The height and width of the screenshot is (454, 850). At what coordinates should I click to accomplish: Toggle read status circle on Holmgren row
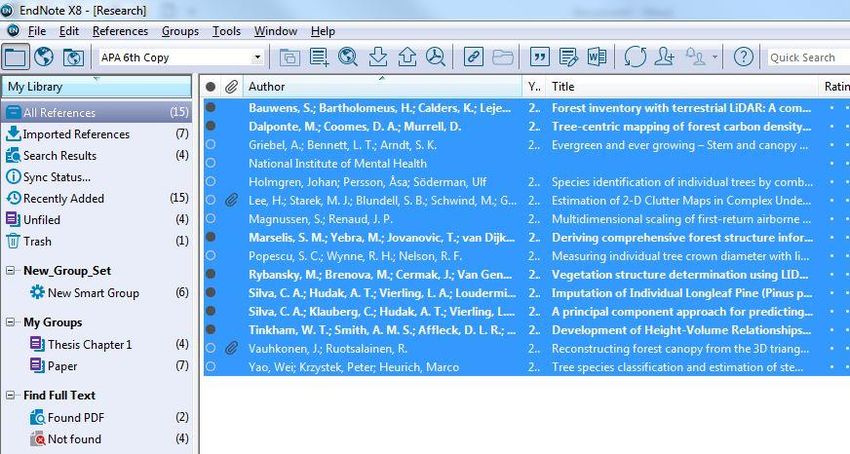211,181
